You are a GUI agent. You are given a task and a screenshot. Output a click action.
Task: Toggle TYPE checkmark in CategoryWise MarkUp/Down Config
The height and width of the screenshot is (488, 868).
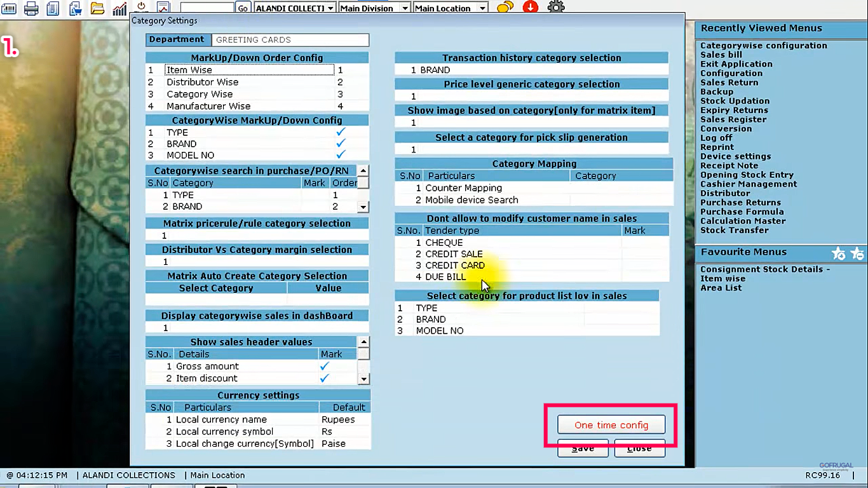tap(341, 132)
